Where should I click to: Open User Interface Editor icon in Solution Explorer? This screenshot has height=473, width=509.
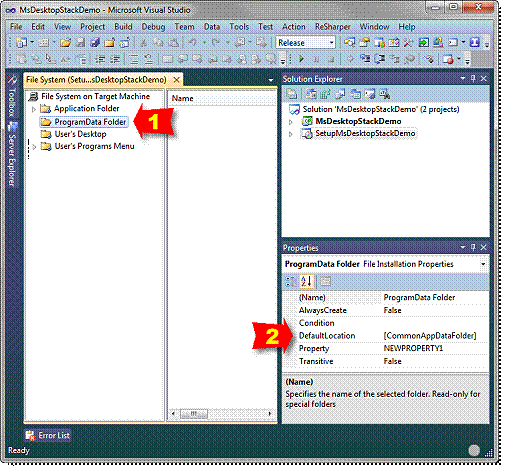355,94
